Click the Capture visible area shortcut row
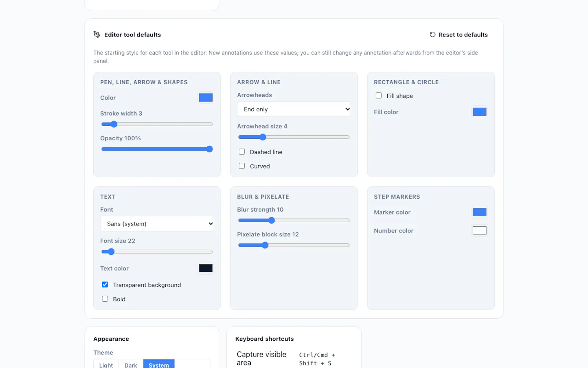This screenshot has width=588, height=368. click(x=294, y=359)
